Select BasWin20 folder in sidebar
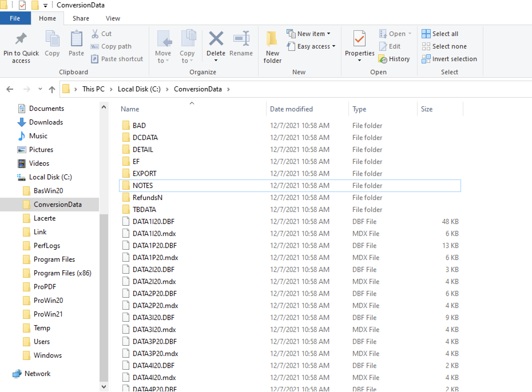Screen dimensions: 532x392 click(x=43, y=191)
